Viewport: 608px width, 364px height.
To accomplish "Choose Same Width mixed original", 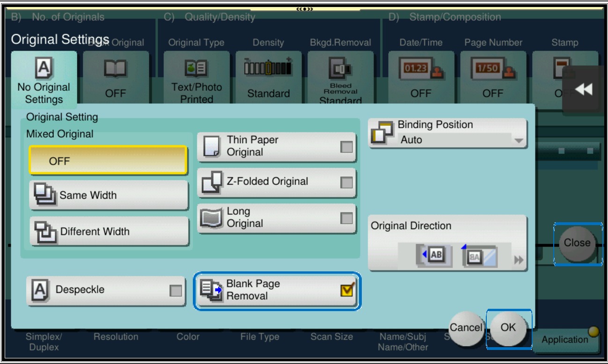I will point(109,196).
